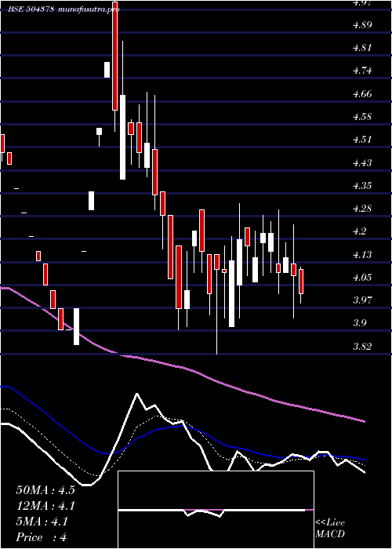The image size is (392, 549).
Task: Click the last red candlestick on the right
Action: tap(301, 282)
